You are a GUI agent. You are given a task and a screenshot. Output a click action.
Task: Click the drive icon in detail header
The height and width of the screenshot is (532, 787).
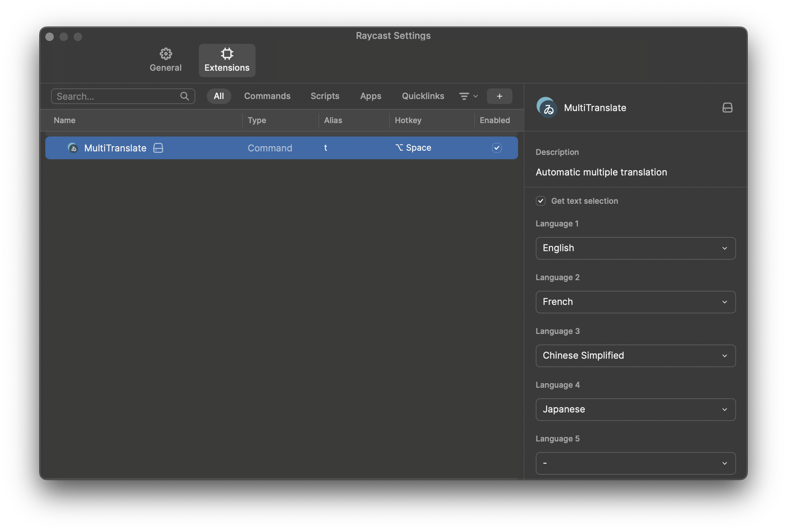pos(727,108)
